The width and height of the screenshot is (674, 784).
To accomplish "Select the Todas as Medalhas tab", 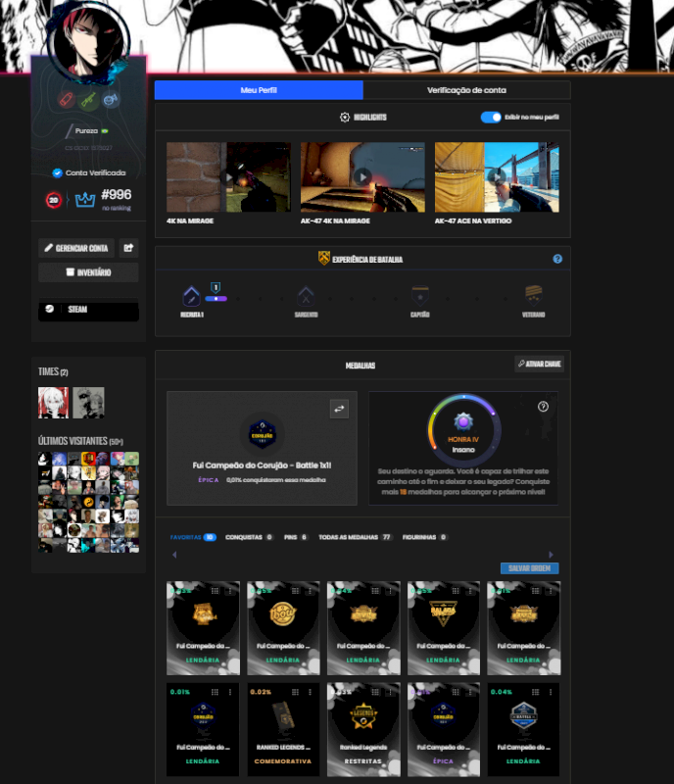I will [355, 537].
